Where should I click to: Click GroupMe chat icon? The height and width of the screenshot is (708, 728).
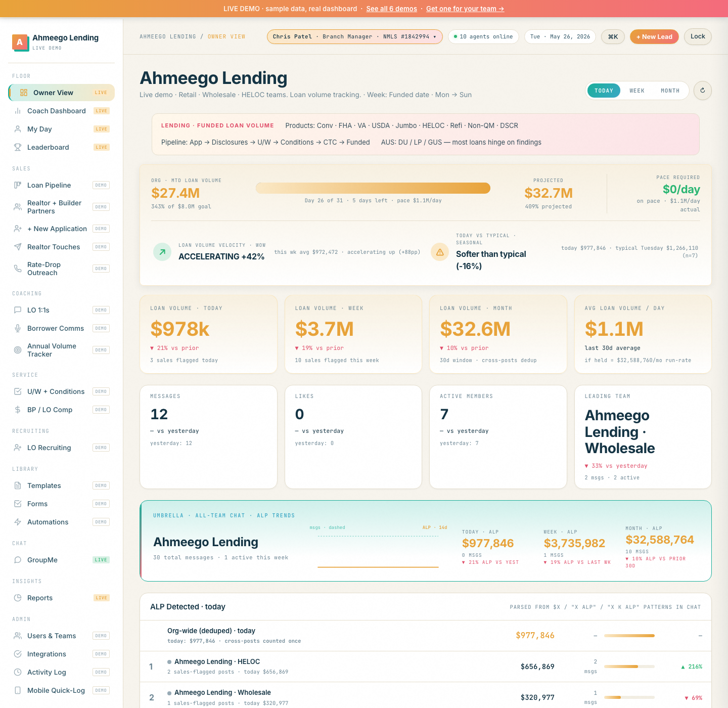tap(18, 560)
